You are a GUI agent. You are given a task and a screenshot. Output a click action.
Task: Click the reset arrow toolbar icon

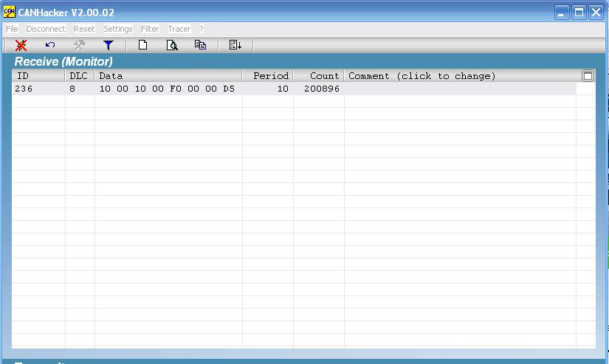point(50,45)
